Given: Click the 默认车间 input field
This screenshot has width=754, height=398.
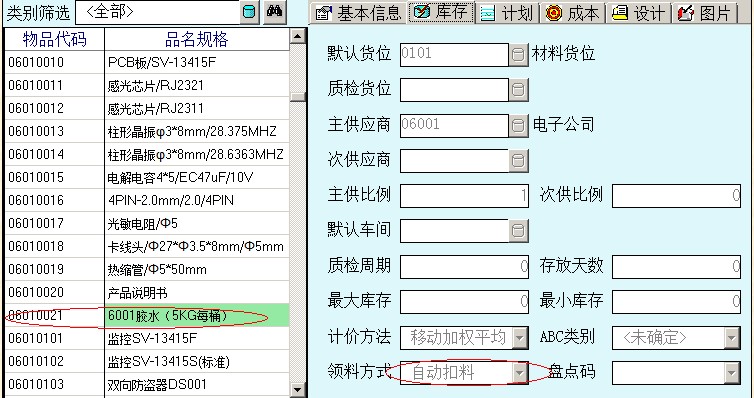Looking at the screenshot, I should click(x=454, y=231).
